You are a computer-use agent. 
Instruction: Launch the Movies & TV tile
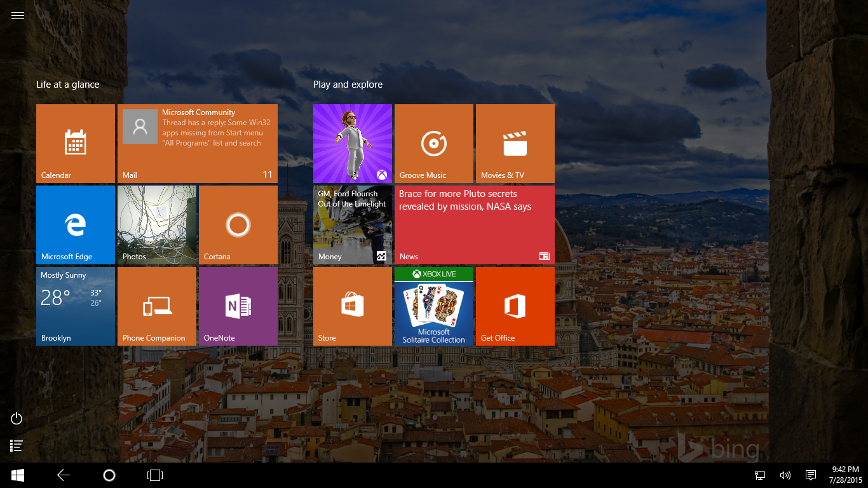[x=515, y=144]
